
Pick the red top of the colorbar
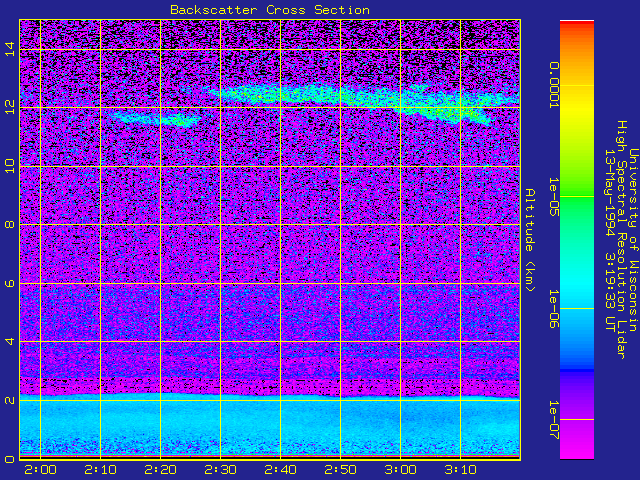point(577,24)
